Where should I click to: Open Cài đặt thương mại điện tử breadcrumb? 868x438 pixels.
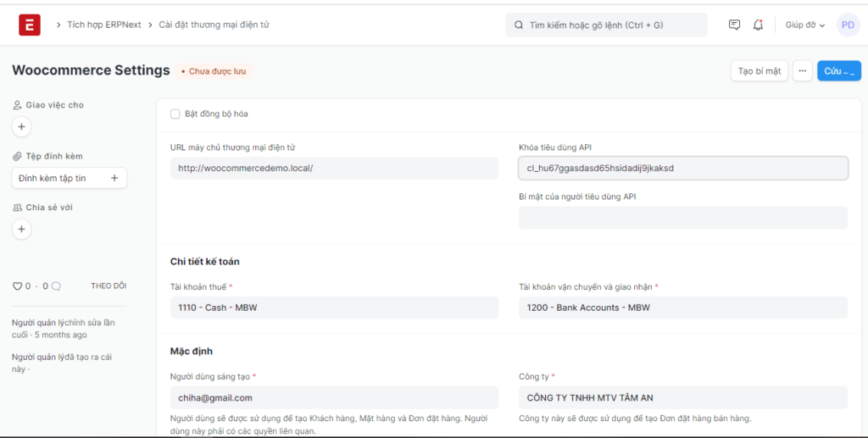coord(214,25)
